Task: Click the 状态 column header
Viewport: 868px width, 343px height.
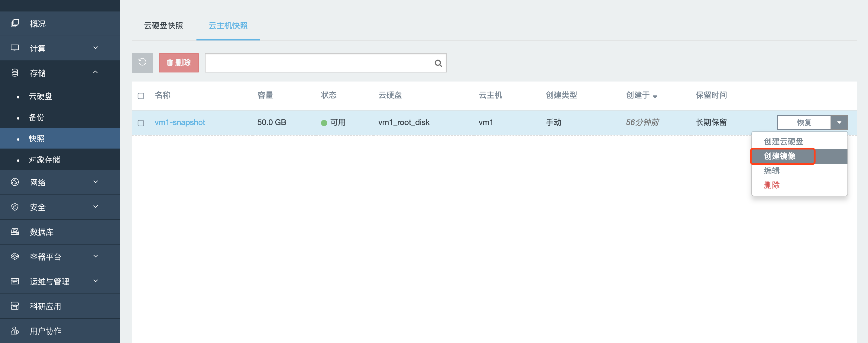Action: 329,95
